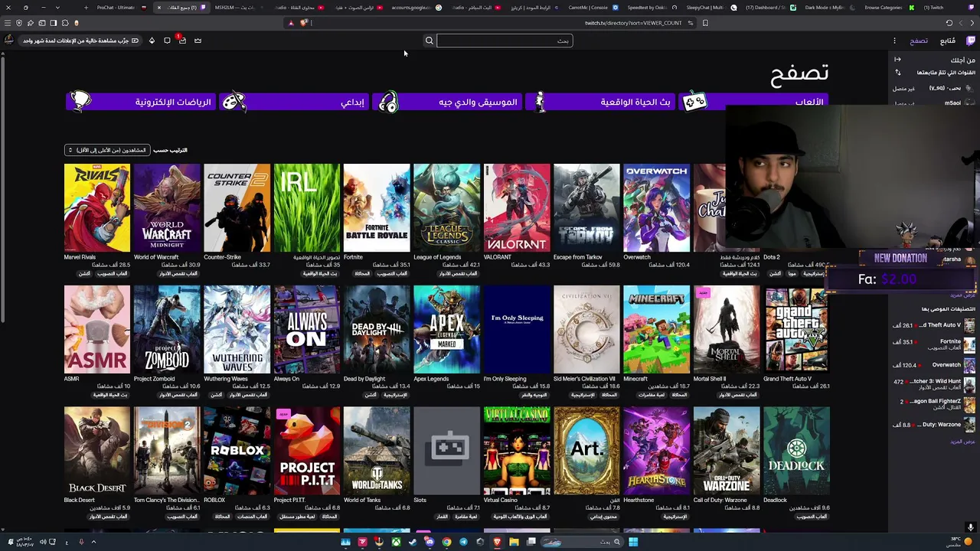
Task: Open the Dead by Daylight cover
Action: [377, 330]
